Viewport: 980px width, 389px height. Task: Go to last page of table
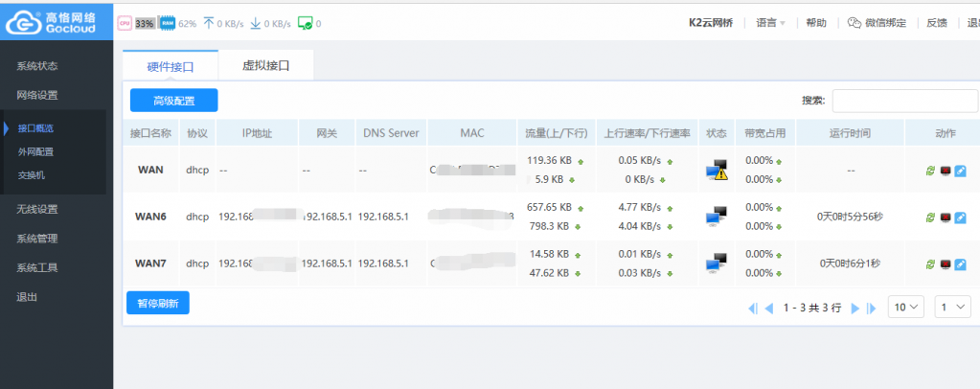pos(871,308)
